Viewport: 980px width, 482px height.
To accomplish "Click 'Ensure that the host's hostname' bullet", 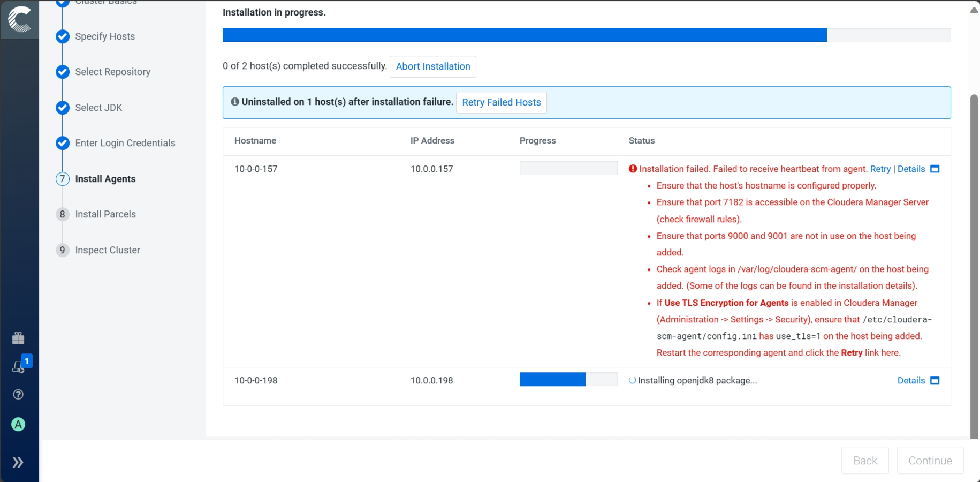I will point(766,185).
